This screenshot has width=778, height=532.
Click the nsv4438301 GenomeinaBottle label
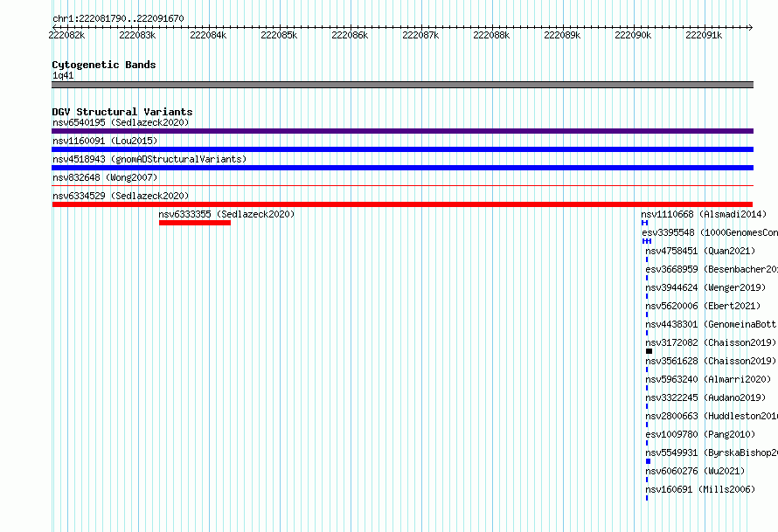click(711, 324)
